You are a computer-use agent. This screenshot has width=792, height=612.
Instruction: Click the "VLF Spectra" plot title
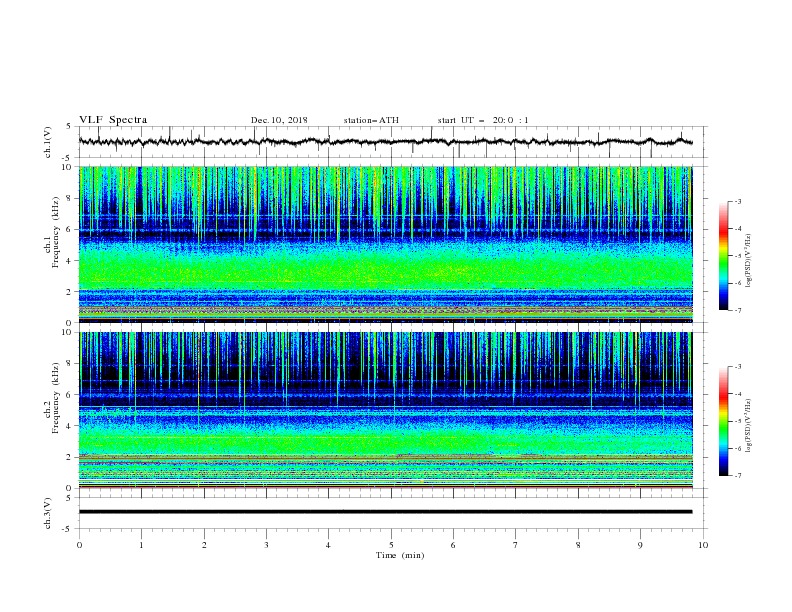(113, 120)
